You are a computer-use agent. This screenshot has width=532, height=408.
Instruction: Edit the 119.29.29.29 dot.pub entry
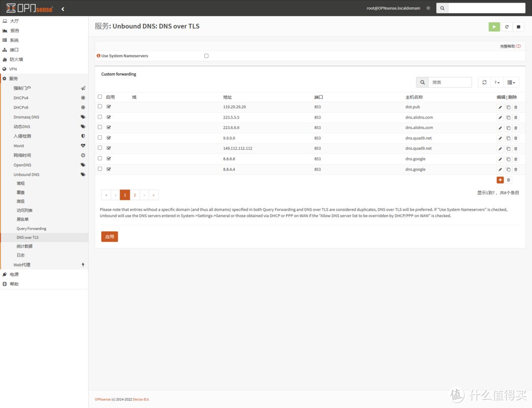coord(500,107)
